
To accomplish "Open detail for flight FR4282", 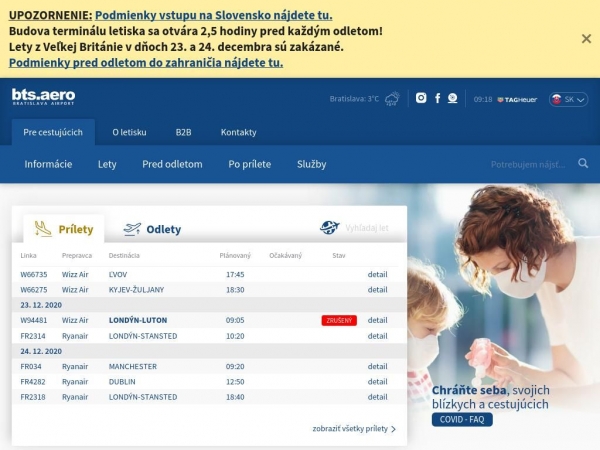I will pyautogui.click(x=377, y=382).
